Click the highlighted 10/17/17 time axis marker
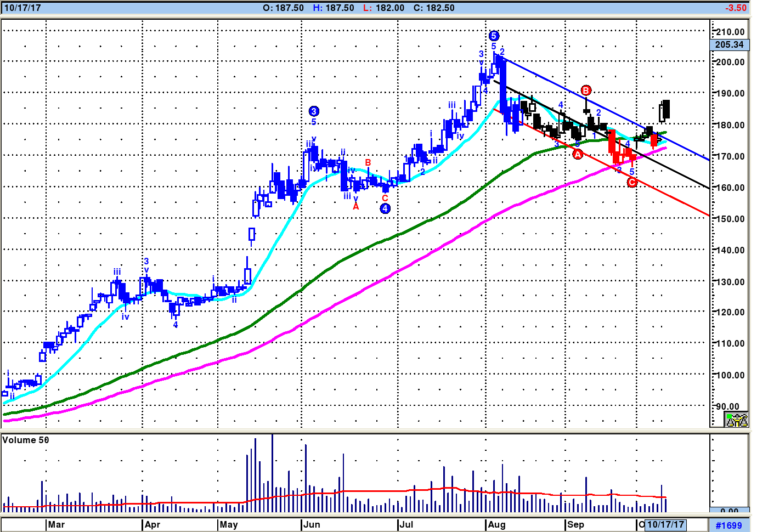The height and width of the screenshot is (532, 768). coord(665,524)
